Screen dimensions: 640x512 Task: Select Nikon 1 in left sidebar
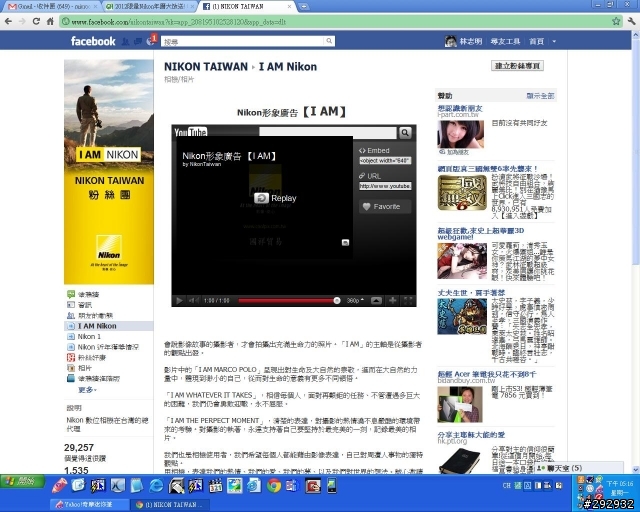pyautogui.click(x=89, y=336)
